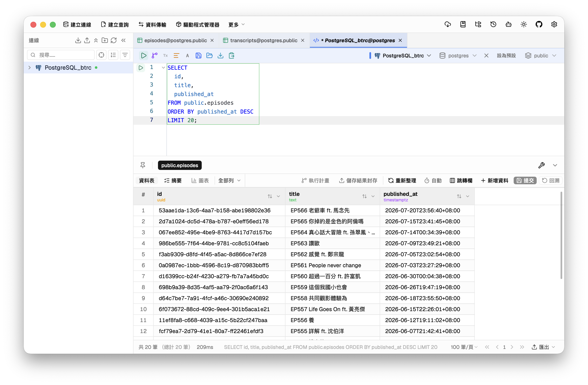Screen dimensions: 588x385
Task: Expand the PostgreSQL_btrc connection tree
Action: pyautogui.click(x=30, y=68)
